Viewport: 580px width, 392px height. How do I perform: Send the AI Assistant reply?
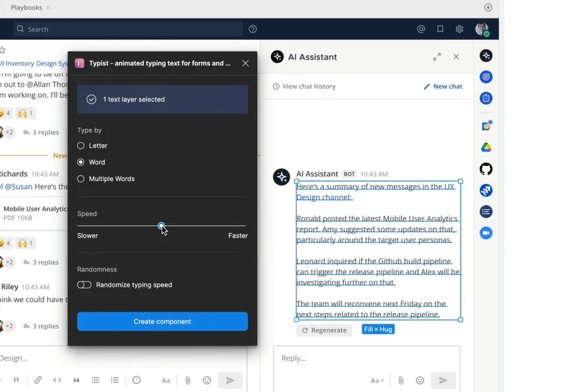coord(443,380)
